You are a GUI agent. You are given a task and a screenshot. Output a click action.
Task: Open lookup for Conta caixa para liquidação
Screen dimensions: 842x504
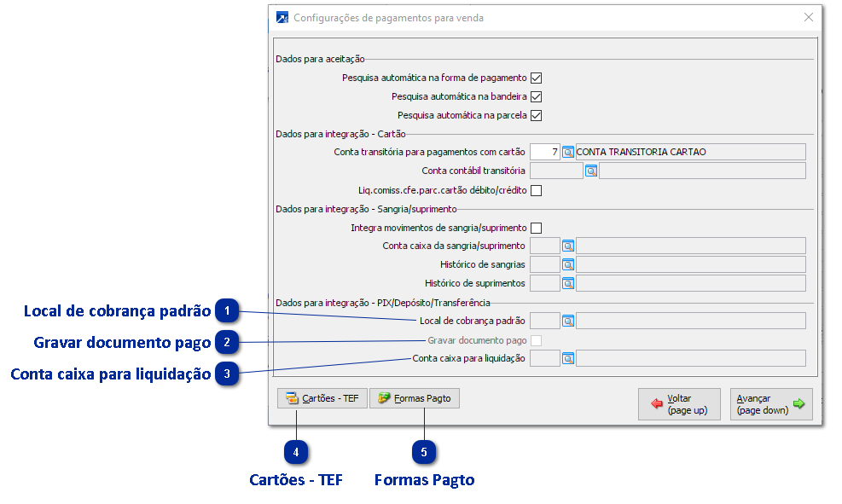click(567, 359)
